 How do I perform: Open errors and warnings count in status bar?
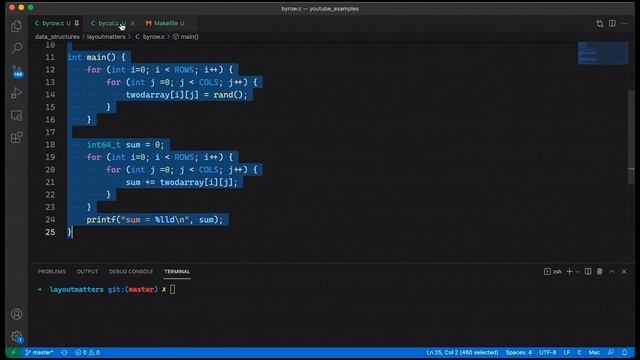click(87, 352)
